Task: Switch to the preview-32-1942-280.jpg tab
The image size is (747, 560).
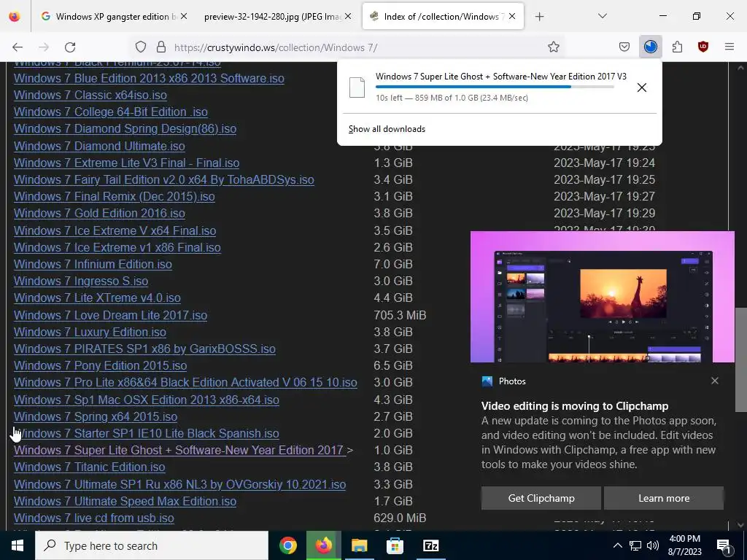Action: pos(278,17)
